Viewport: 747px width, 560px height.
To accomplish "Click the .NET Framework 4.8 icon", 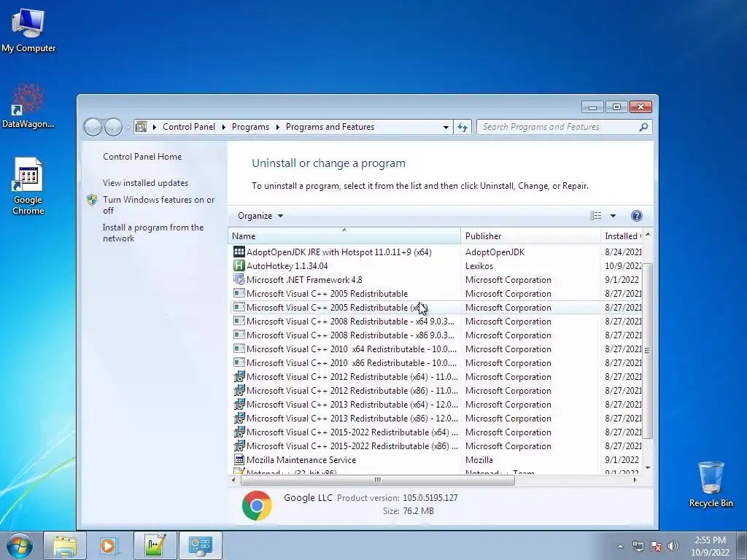I will (x=239, y=279).
